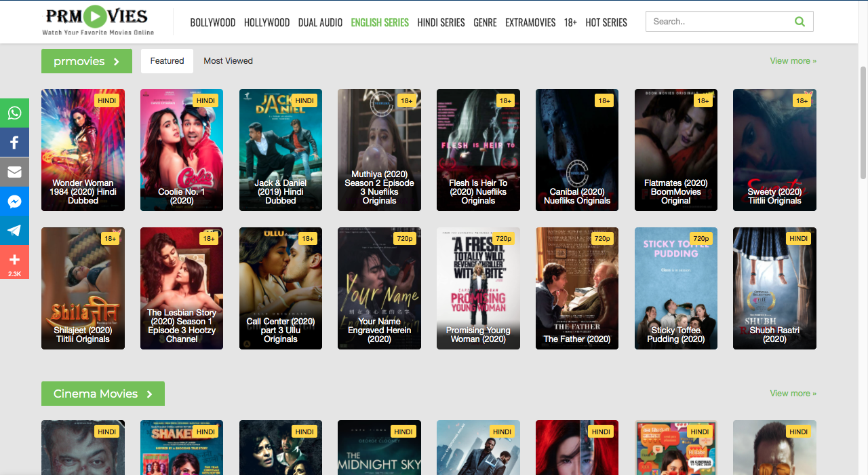Viewport: 868px width, 475px height.
Task: Switch to the Featured tab
Action: pyautogui.click(x=167, y=61)
